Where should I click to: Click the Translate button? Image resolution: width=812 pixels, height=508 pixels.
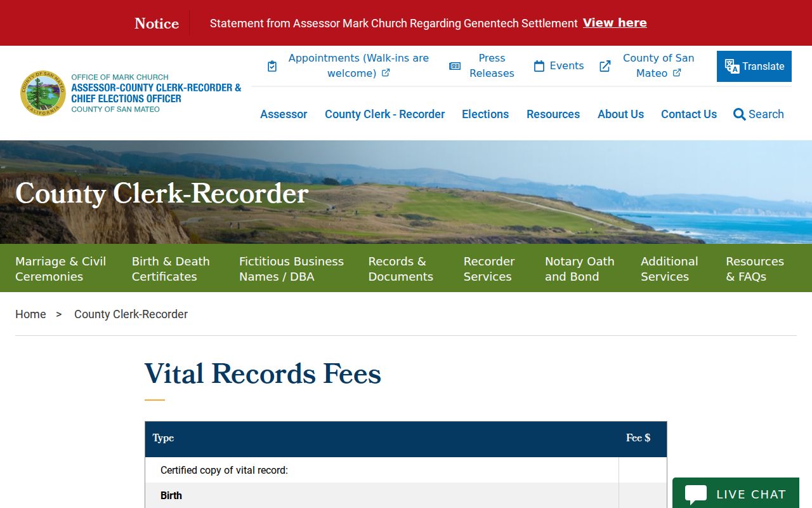click(754, 66)
